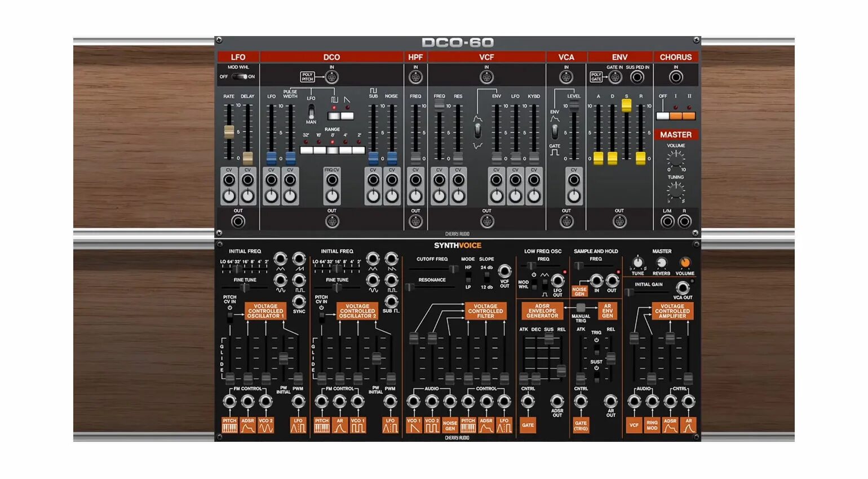Image resolution: width=868 pixels, height=479 pixels.
Task: Click the VCF section header on the DCO-60
Action: (x=486, y=57)
